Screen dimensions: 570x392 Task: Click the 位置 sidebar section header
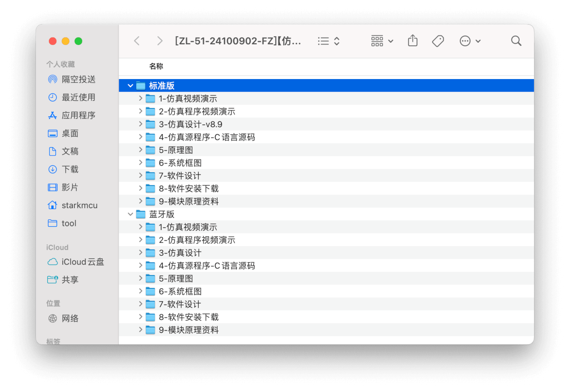[x=53, y=303]
